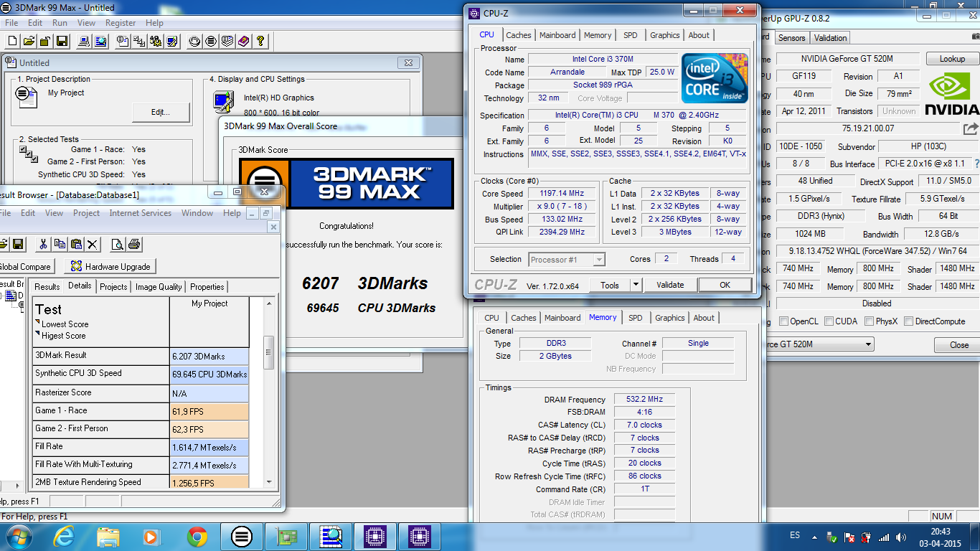The height and width of the screenshot is (551, 980).
Task: Click round 3DMark logo icon in 3DMark toolbar
Action: click(211, 42)
